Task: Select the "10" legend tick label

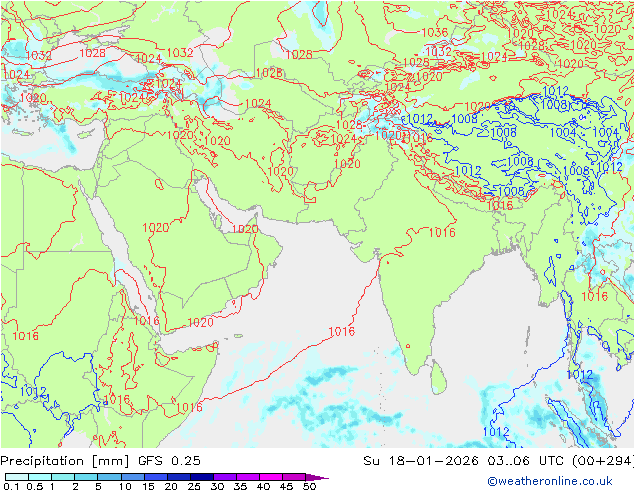Action: pyautogui.click(x=125, y=486)
